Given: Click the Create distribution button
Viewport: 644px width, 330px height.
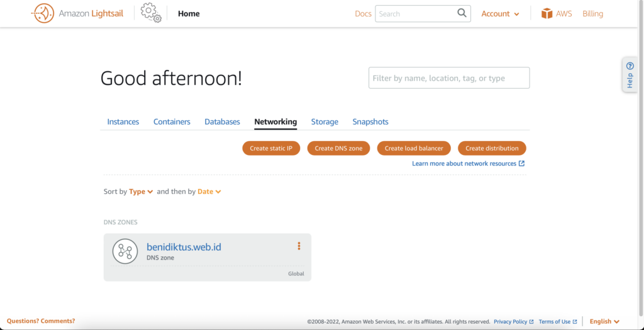Looking at the screenshot, I should pyautogui.click(x=492, y=148).
